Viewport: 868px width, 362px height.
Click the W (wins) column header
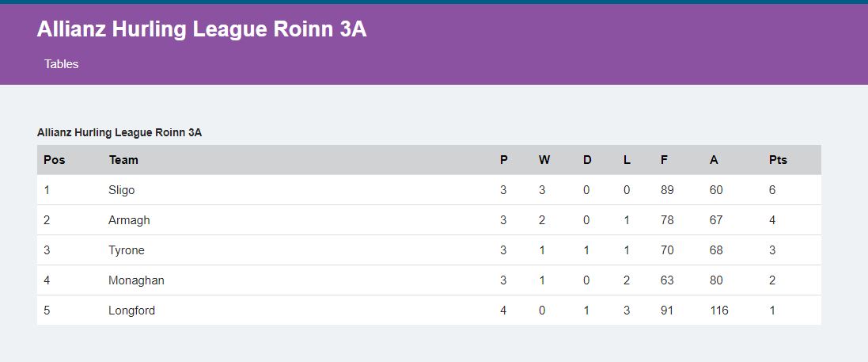click(x=544, y=160)
